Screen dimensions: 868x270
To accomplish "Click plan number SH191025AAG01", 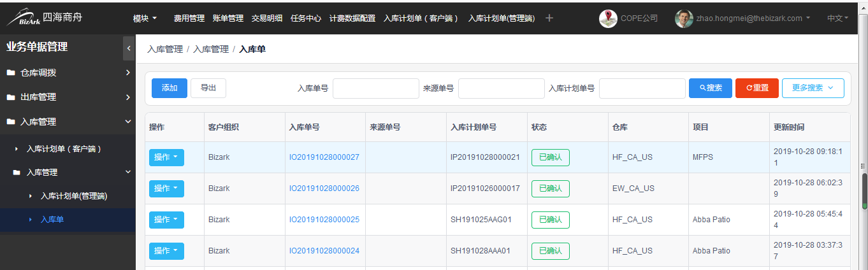I will point(481,220).
